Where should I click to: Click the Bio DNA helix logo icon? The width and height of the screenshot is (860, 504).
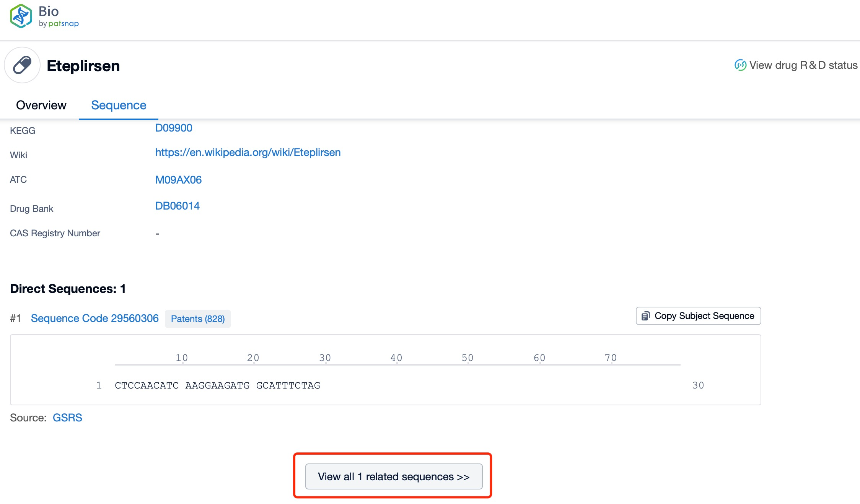tap(21, 16)
